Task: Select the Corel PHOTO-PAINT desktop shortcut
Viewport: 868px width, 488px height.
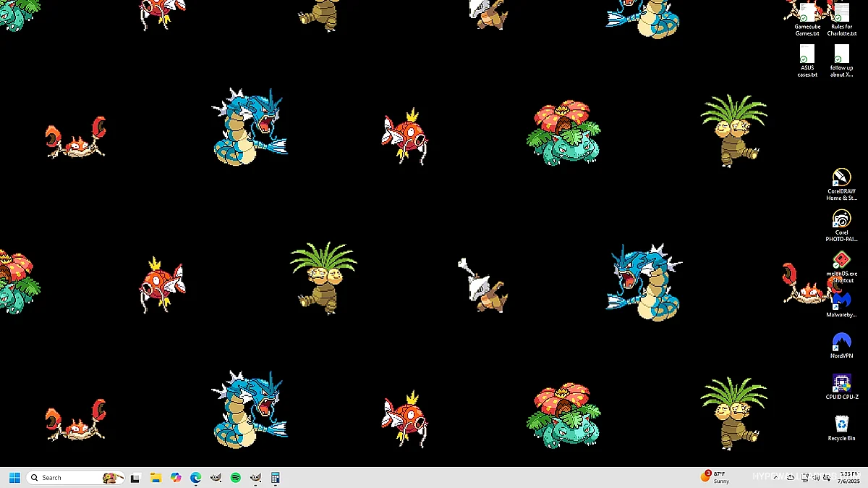Action: (841, 226)
